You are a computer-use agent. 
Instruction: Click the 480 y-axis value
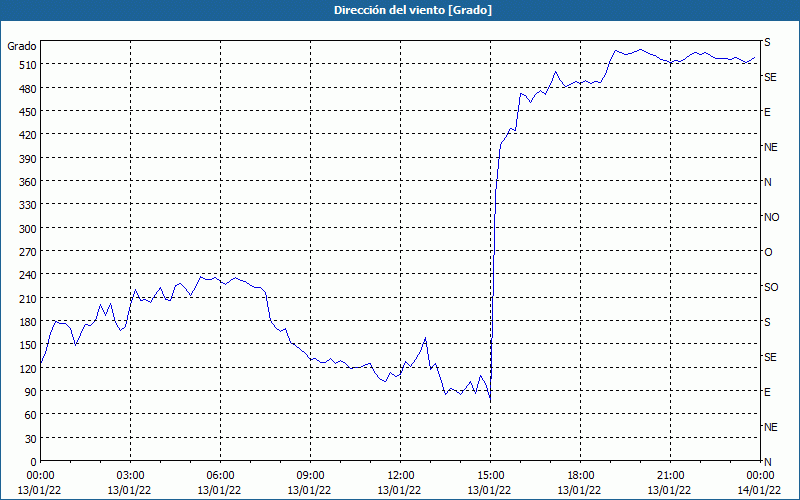click(x=28, y=89)
